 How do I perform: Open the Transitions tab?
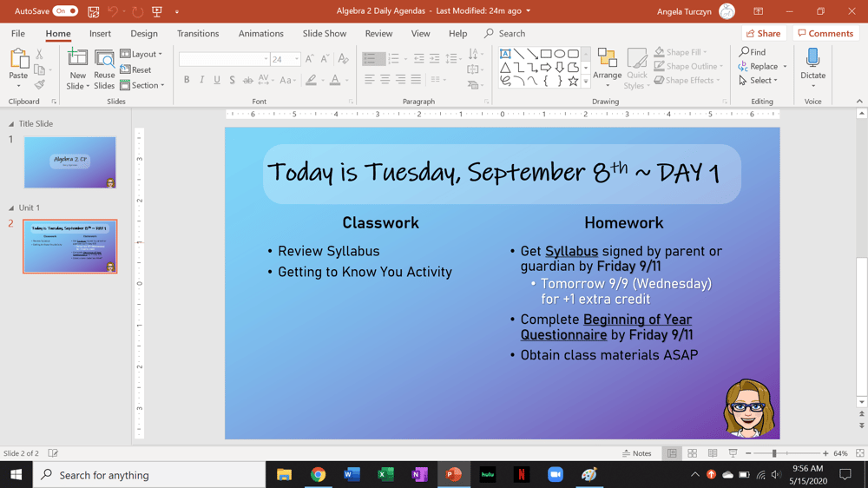(198, 33)
